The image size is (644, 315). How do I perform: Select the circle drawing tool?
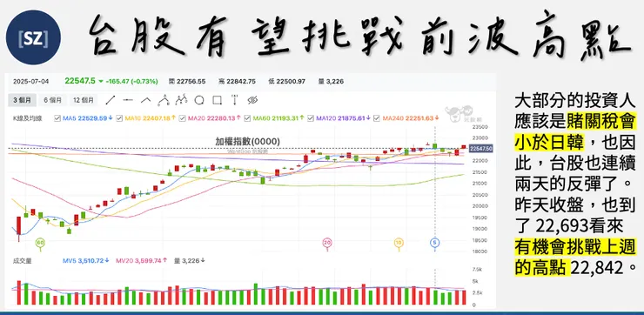[199, 100]
